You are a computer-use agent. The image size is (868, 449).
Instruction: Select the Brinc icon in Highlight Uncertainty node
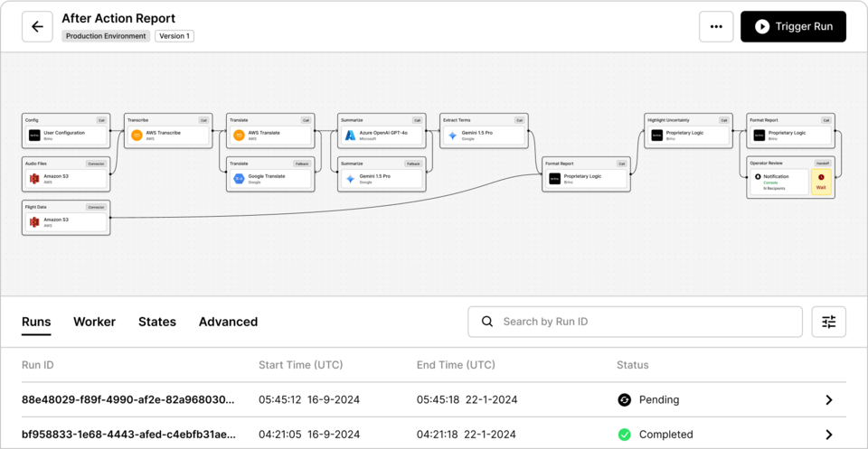657,136
